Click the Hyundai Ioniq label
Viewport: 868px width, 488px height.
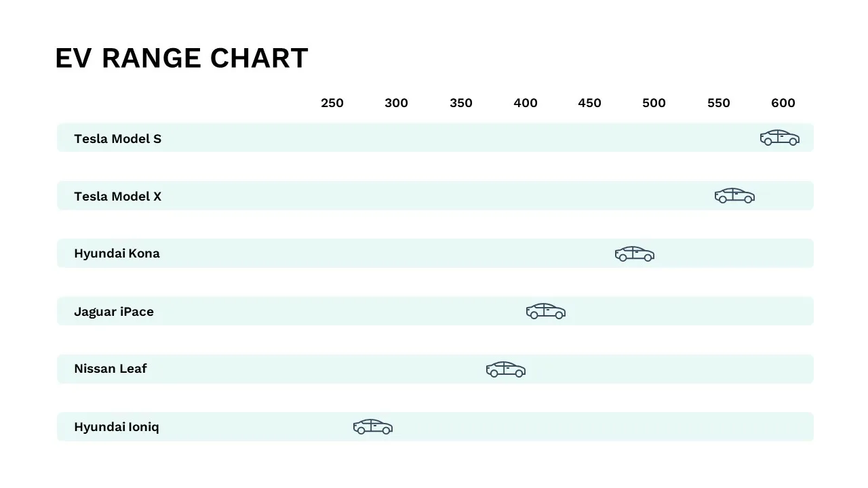[x=117, y=427]
